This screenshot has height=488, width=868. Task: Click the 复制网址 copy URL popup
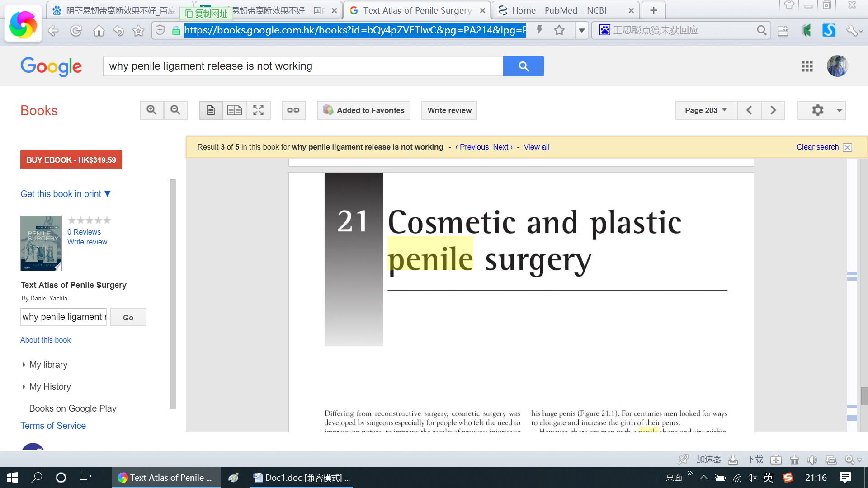[206, 14]
